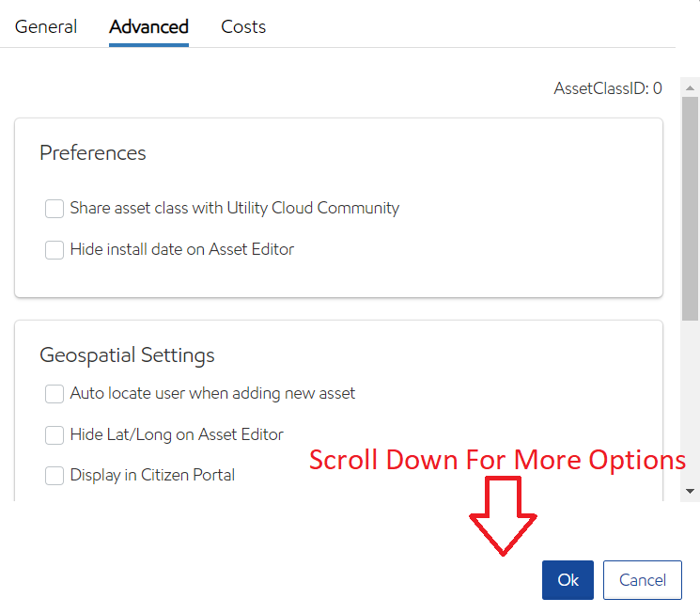Viewport: 700px width, 614px height.
Task: Toggle the Hide Lat/Long on Asset Editor checkbox
Action: pyautogui.click(x=54, y=435)
